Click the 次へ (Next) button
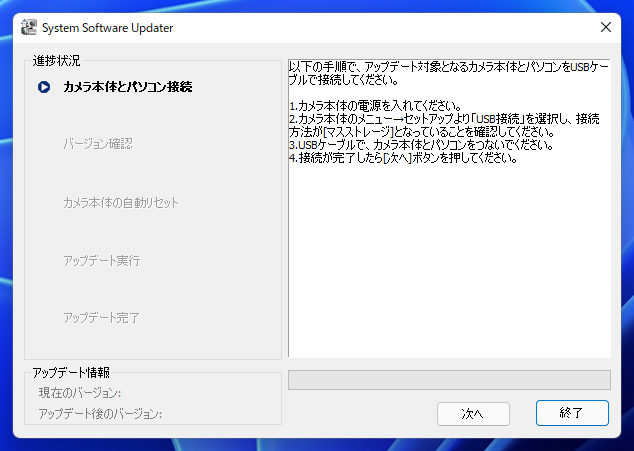The image size is (634, 451). 473,413
